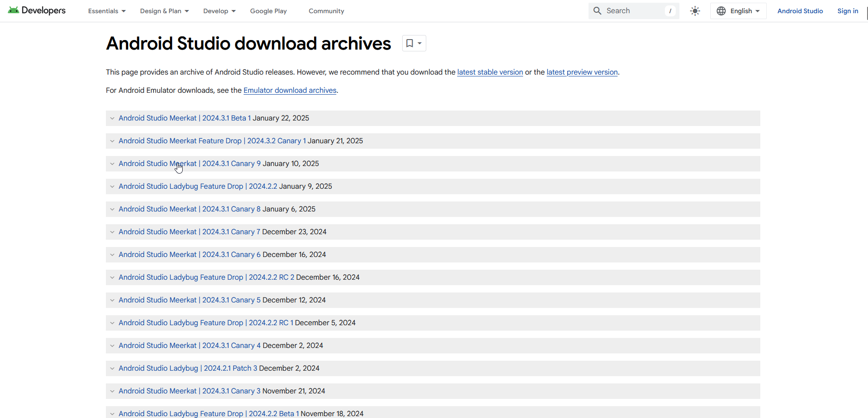Open the English language selector

tap(738, 11)
